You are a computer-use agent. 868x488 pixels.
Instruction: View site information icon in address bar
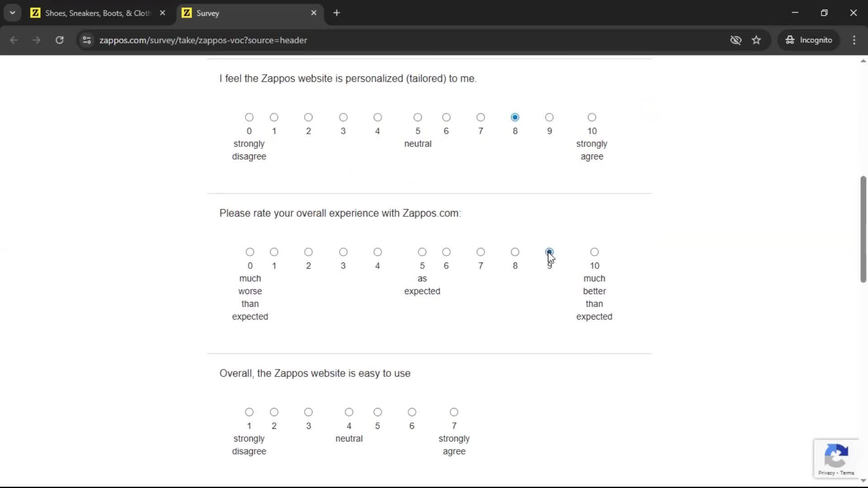coord(87,40)
